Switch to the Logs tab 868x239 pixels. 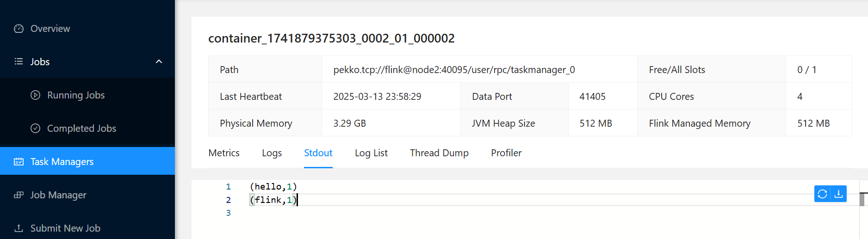[272, 153]
